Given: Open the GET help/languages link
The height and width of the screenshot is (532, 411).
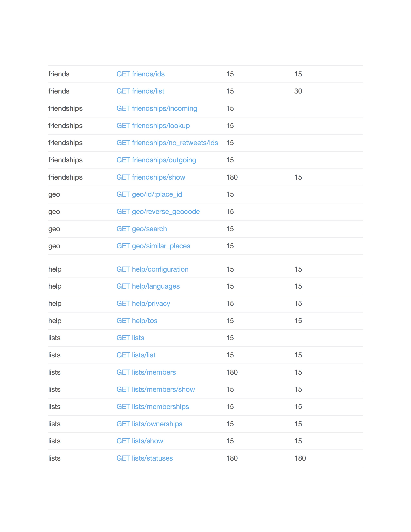Looking at the screenshot, I should pos(148,286).
